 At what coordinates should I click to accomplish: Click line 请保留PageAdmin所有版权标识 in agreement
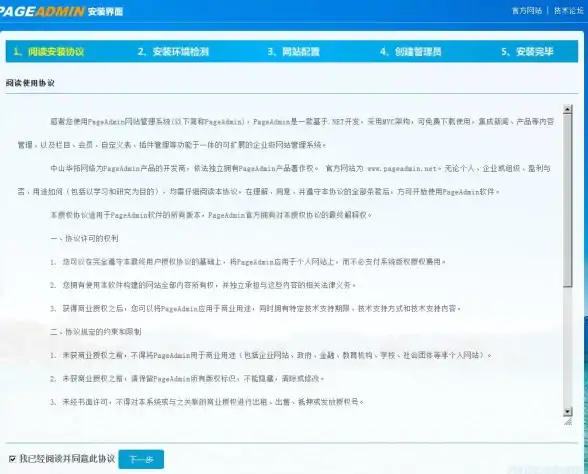tap(187, 379)
